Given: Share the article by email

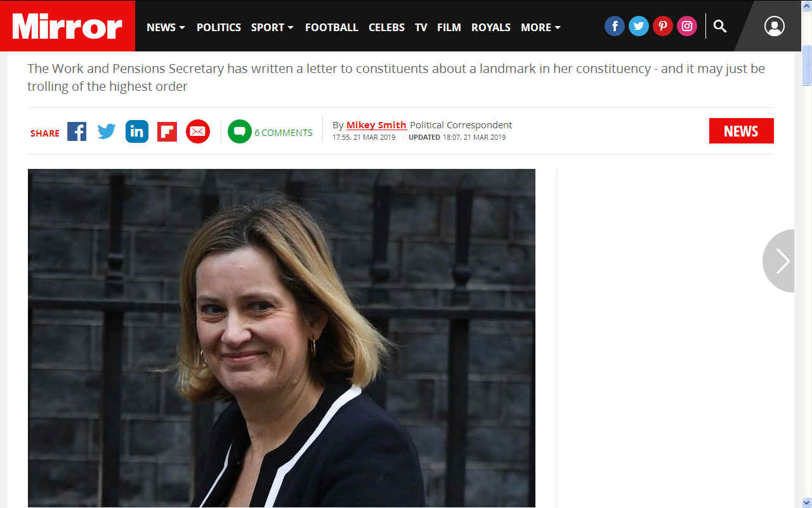Looking at the screenshot, I should click(198, 131).
